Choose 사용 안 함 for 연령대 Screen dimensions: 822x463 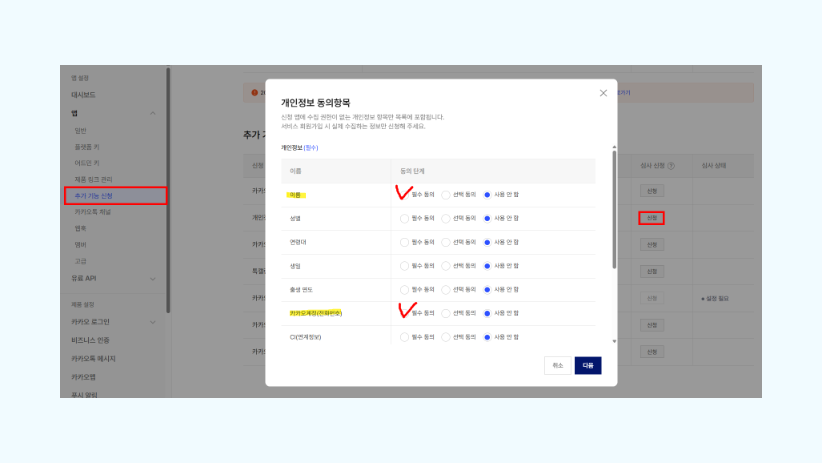[487, 241]
